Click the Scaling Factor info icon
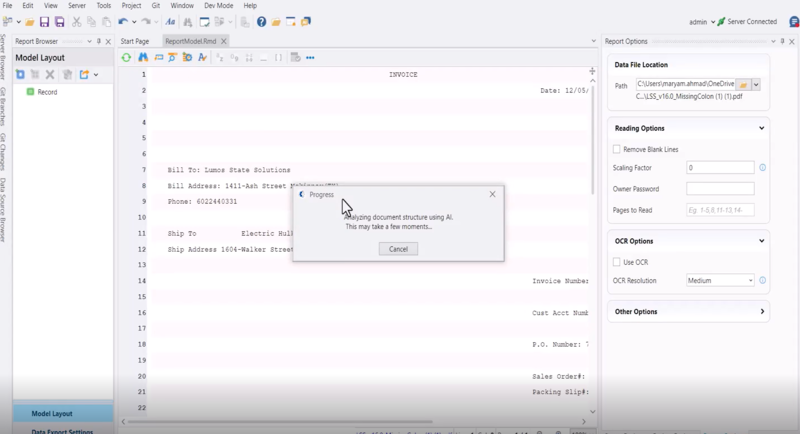 coord(762,168)
